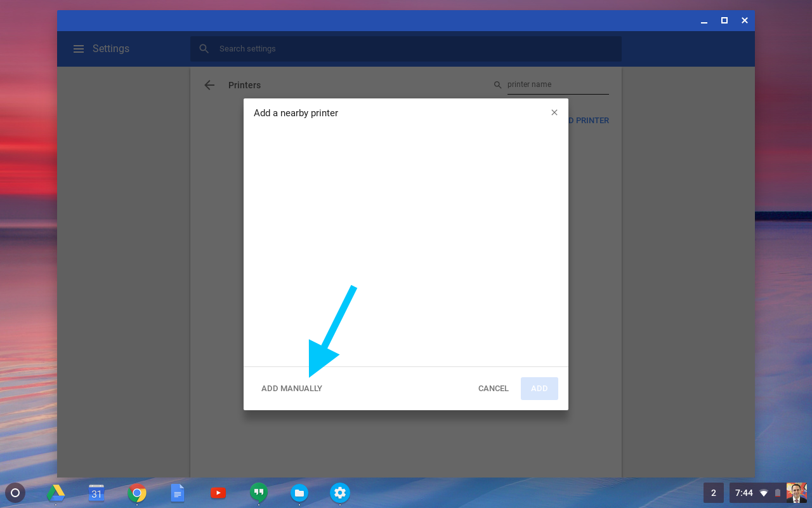Open Chrome browser from the shelf

[137, 493]
